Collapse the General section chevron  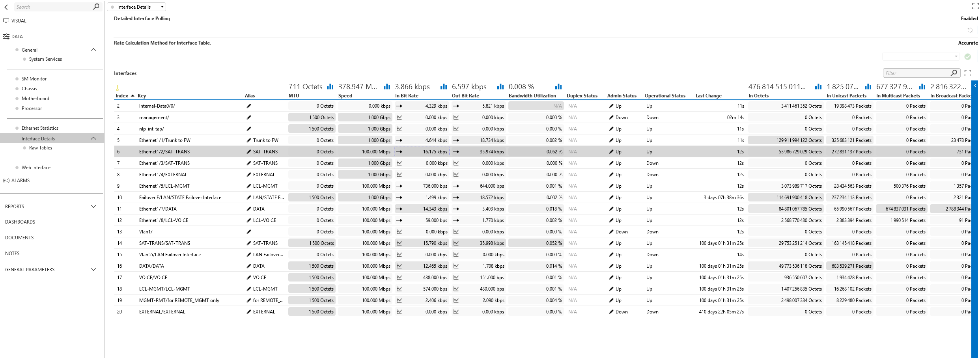[x=93, y=50]
